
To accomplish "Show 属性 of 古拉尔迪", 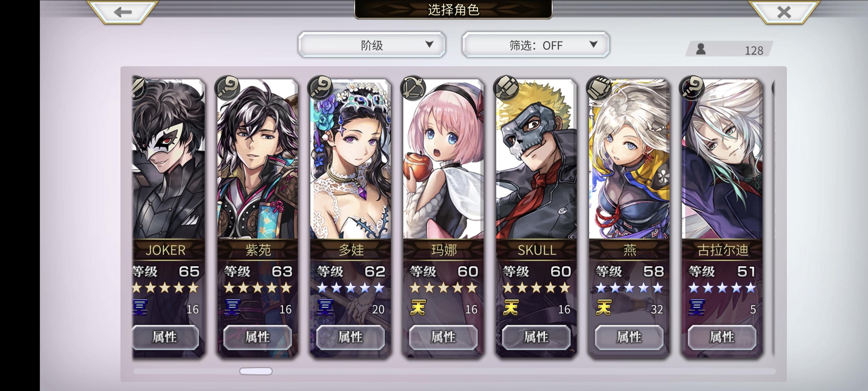I will (x=722, y=337).
